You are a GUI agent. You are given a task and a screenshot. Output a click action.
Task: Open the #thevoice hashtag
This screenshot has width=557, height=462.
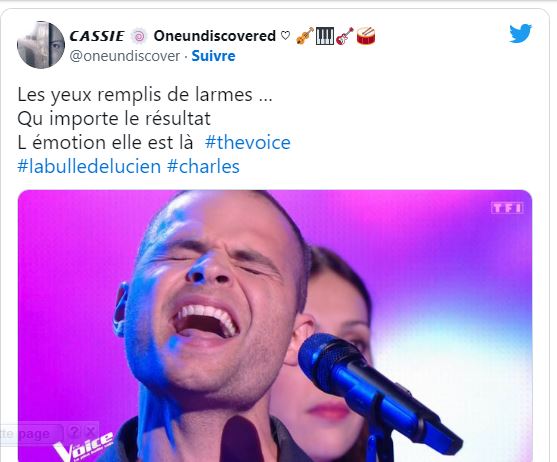point(248,142)
